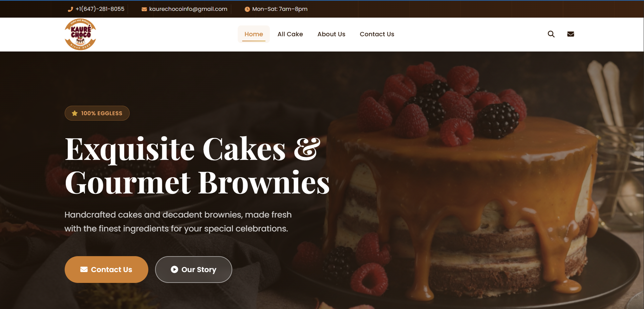This screenshot has height=309, width=644.
Task: Navigate to About Us page
Action: tap(331, 34)
